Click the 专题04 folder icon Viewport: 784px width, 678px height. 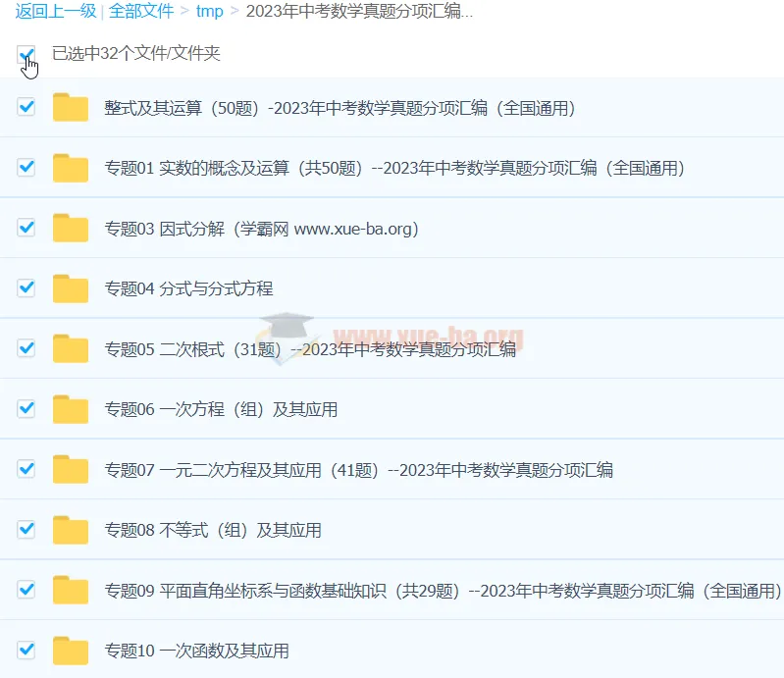point(71,288)
